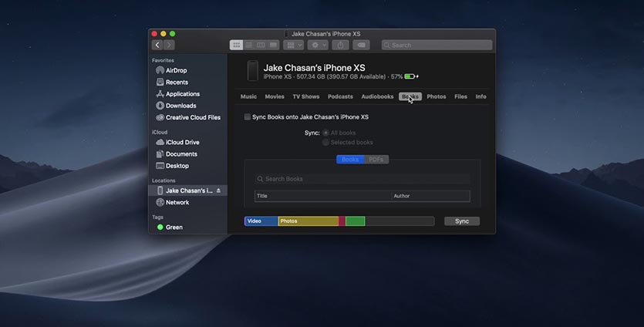Switch to the Movies tab
Image resolution: width=644 pixels, height=327 pixels.
pyautogui.click(x=275, y=96)
